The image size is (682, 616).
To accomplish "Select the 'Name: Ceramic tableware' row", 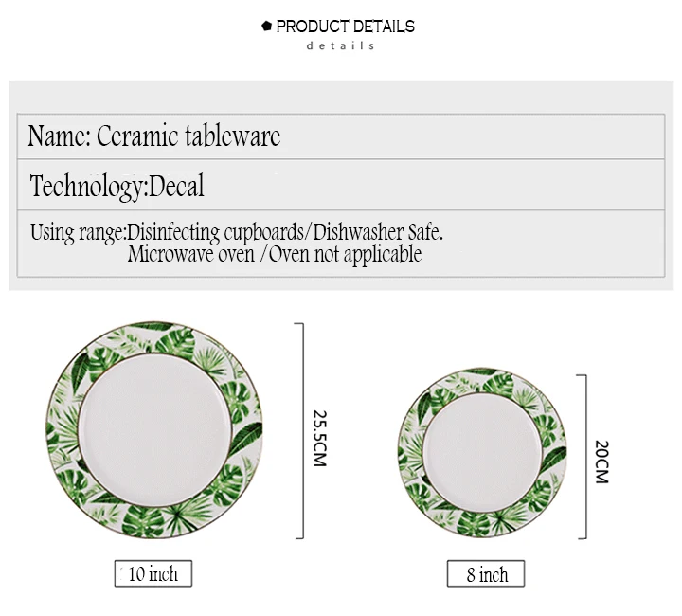I will point(341,136).
